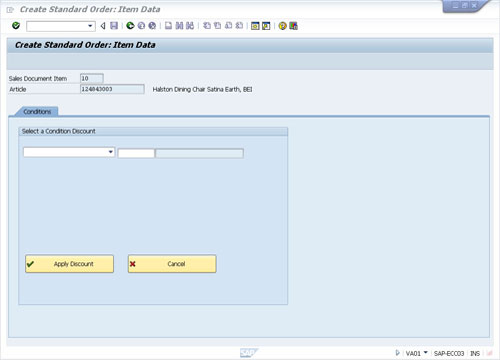The height and width of the screenshot is (360, 500).
Task: Click the green Enter checkmark icon
Action: [x=16, y=26]
